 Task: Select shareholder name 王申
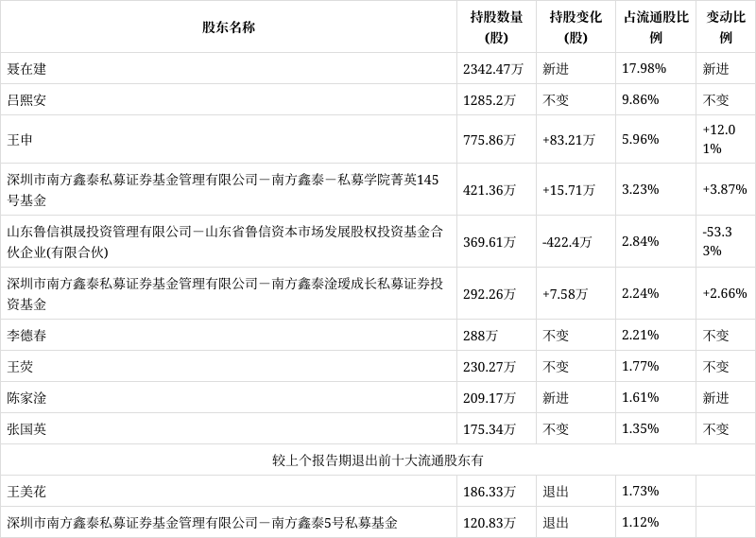(20, 139)
